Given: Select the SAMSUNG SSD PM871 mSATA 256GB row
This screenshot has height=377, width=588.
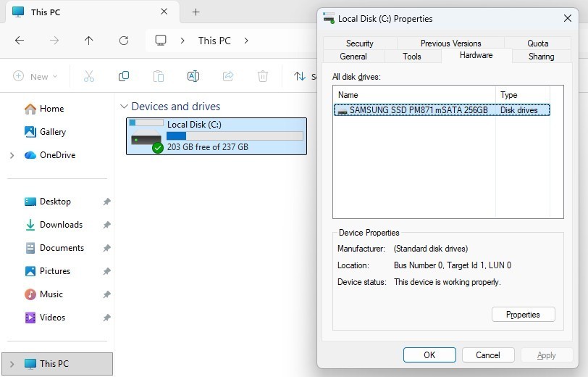Looking at the screenshot, I should pos(442,110).
